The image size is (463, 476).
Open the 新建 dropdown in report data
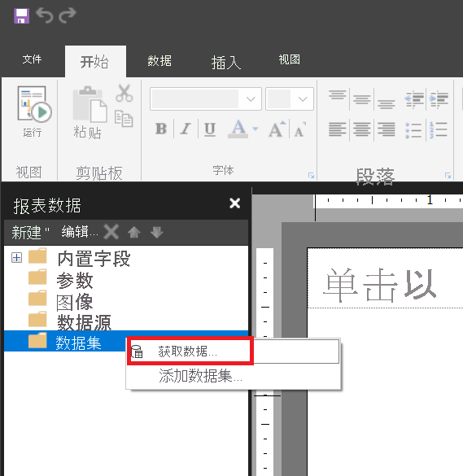tap(30, 232)
